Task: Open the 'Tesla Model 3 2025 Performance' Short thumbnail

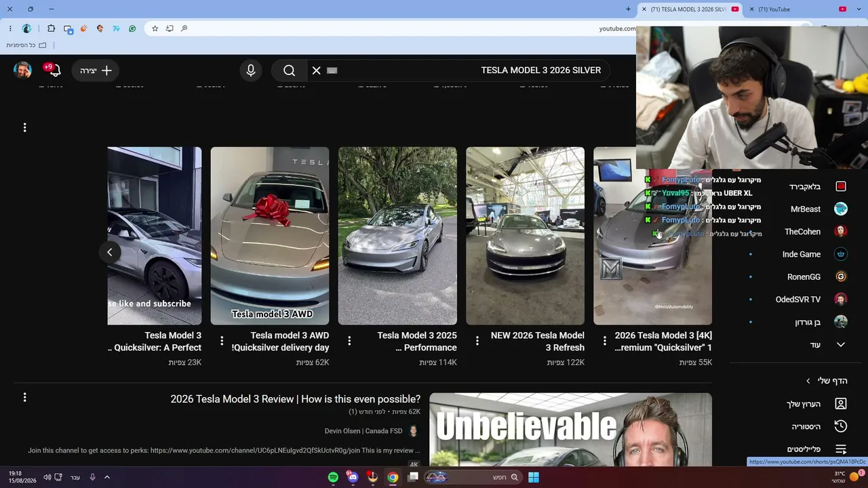Action: click(x=397, y=236)
